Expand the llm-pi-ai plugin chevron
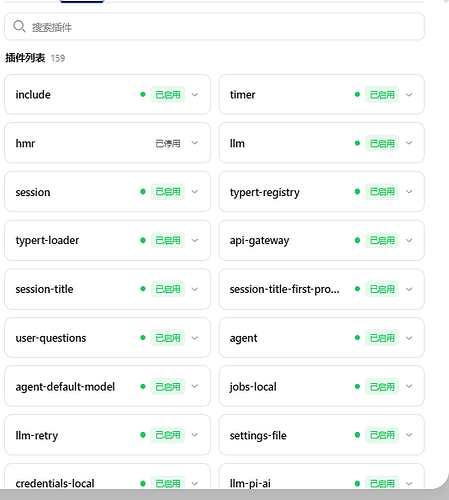 click(x=409, y=483)
